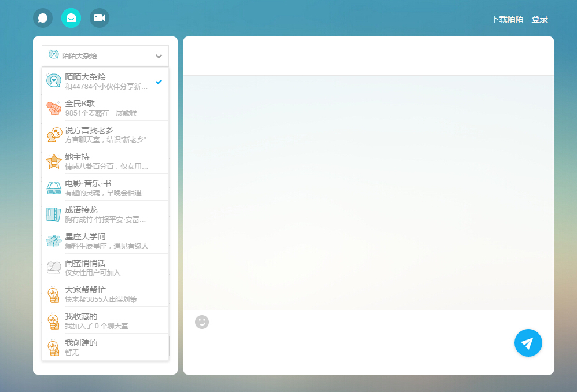Open the 登录 login link
The width and height of the screenshot is (577, 392).
(540, 19)
